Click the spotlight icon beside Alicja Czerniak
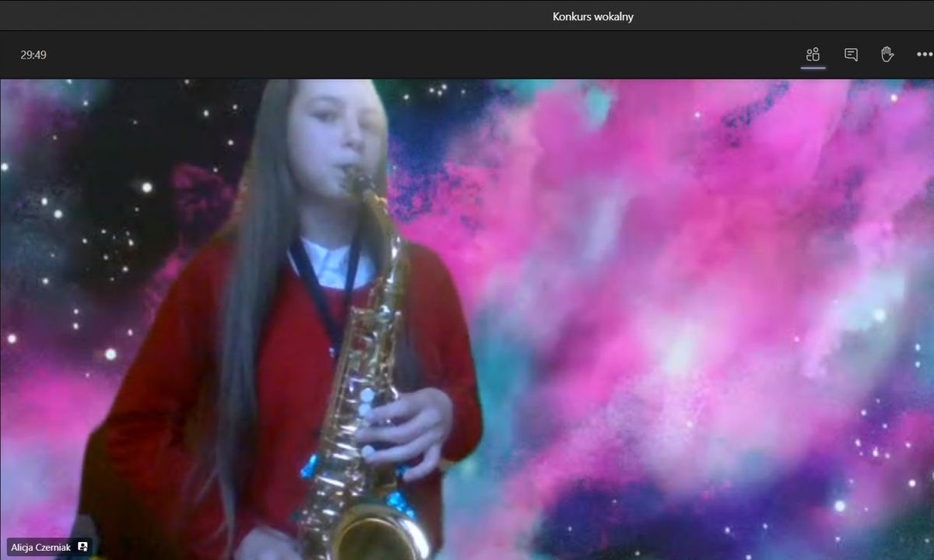Viewport: 934px width, 560px height. 83,547
